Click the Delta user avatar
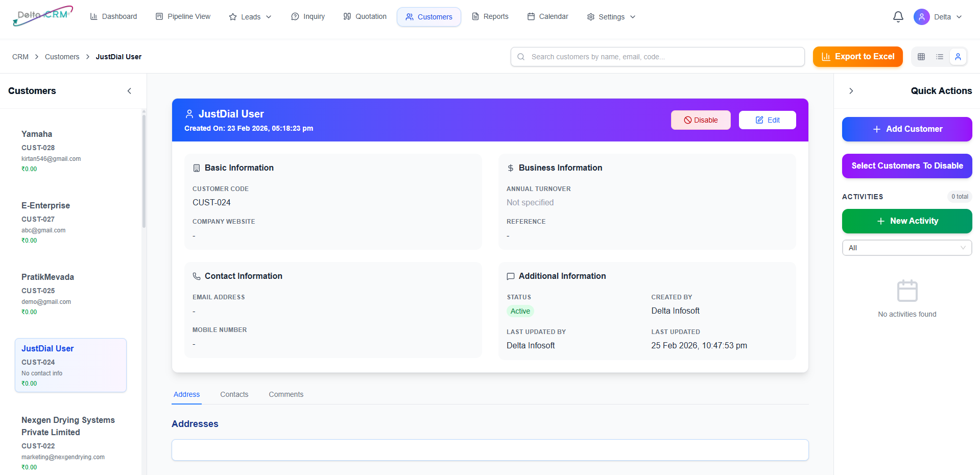The width and height of the screenshot is (980, 475). click(921, 17)
